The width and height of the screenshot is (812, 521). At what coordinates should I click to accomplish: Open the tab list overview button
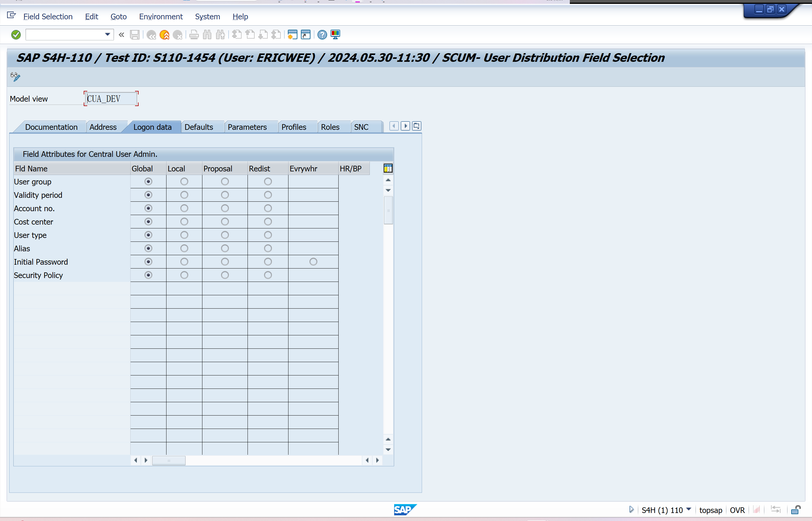(x=416, y=126)
